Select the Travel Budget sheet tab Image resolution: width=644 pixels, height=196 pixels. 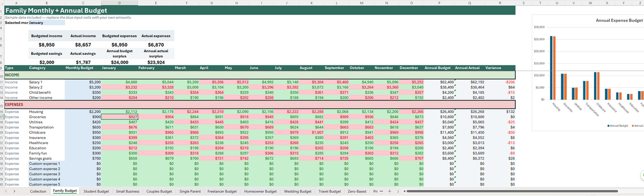pyautogui.click(x=330, y=191)
